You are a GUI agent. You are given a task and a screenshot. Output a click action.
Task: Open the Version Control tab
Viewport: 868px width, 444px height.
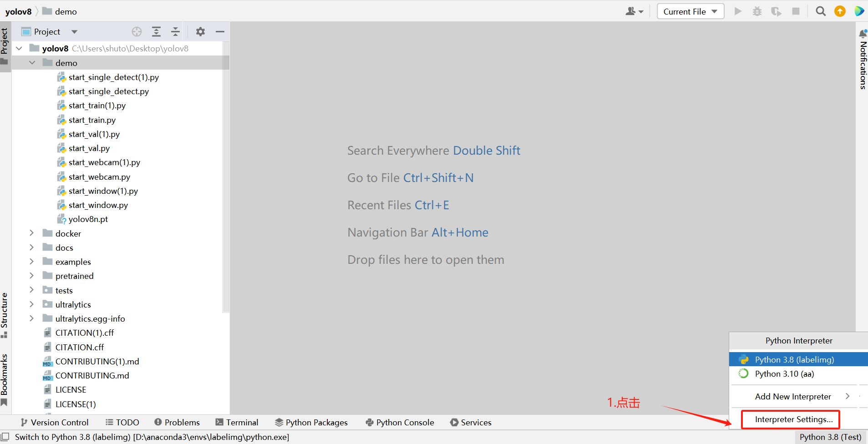(x=55, y=423)
